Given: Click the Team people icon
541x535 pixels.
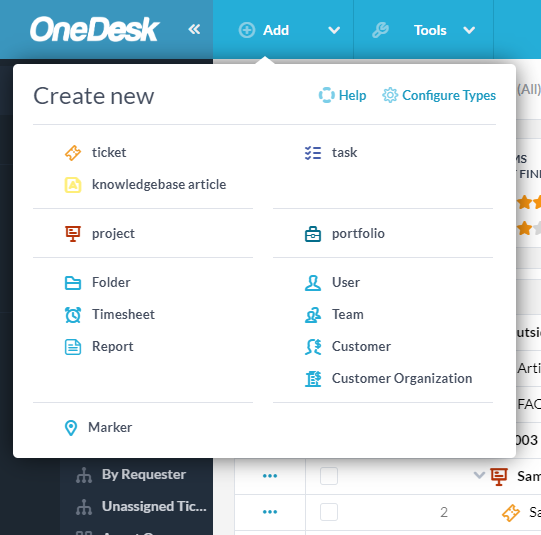Looking at the screenshot, I should pyautogui.click(x=313, y=315).
